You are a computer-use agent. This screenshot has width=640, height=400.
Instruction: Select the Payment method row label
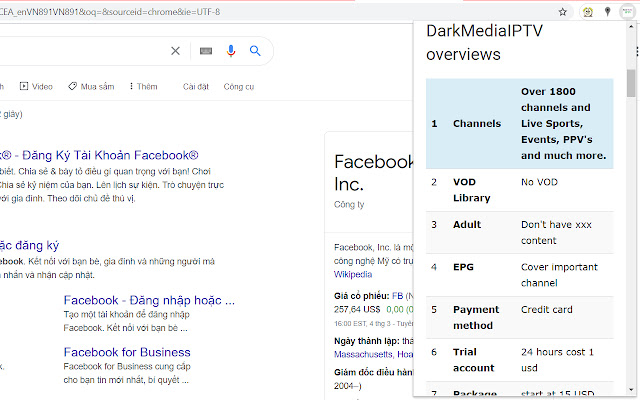coord(476,317)
